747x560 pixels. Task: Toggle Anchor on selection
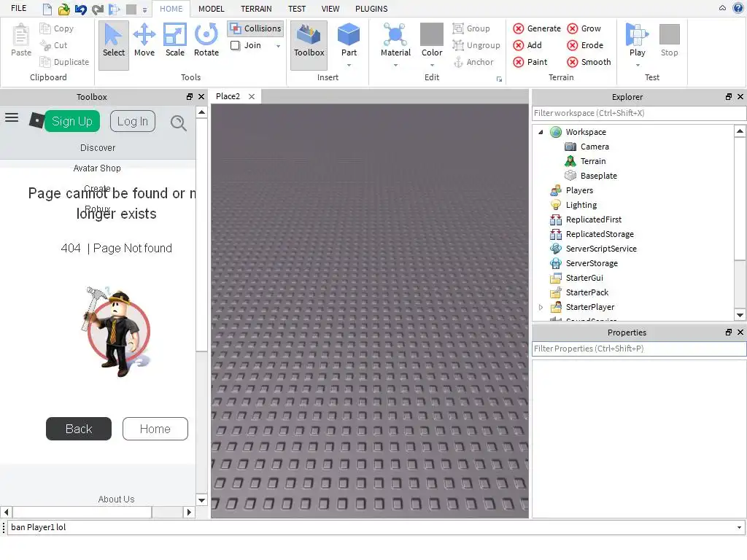tap(473, 62)
